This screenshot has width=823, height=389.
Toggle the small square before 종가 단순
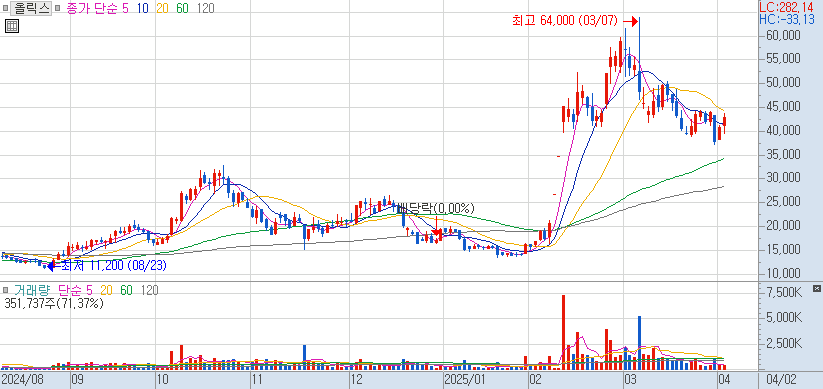[x=57, y=8]
